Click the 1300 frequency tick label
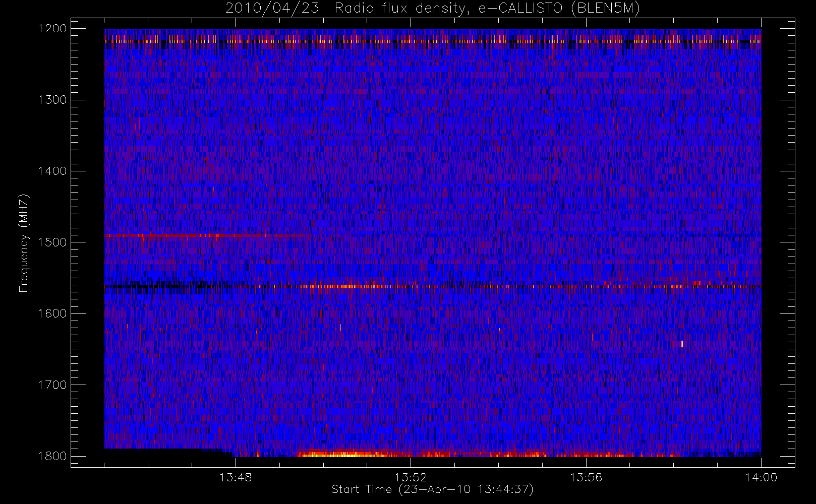 52,100
